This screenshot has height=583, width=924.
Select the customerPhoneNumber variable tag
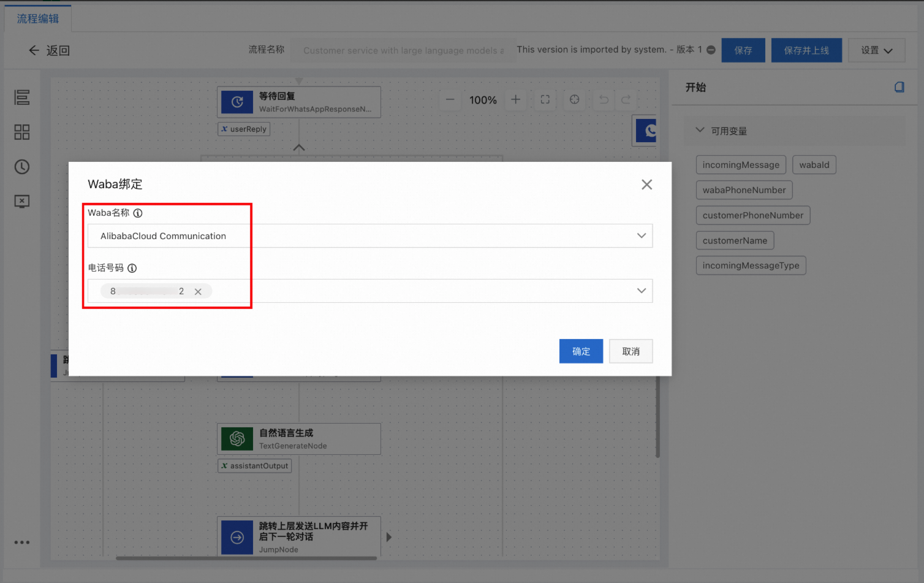[x=753, y=215]
